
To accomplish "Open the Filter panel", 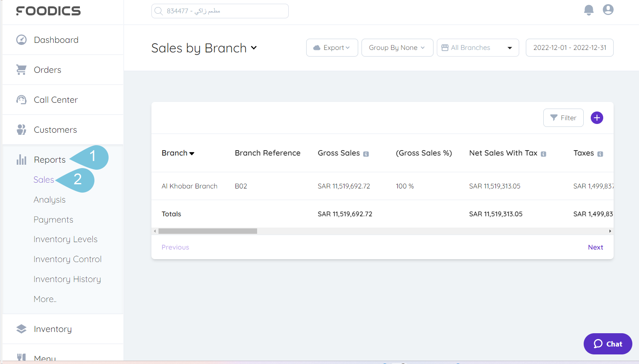I will coord(563,118).
